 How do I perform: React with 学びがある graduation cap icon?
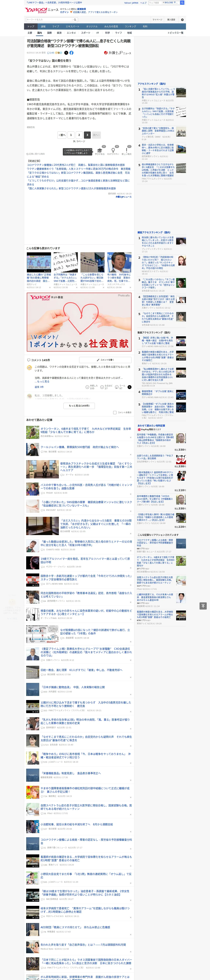point(100,150)
